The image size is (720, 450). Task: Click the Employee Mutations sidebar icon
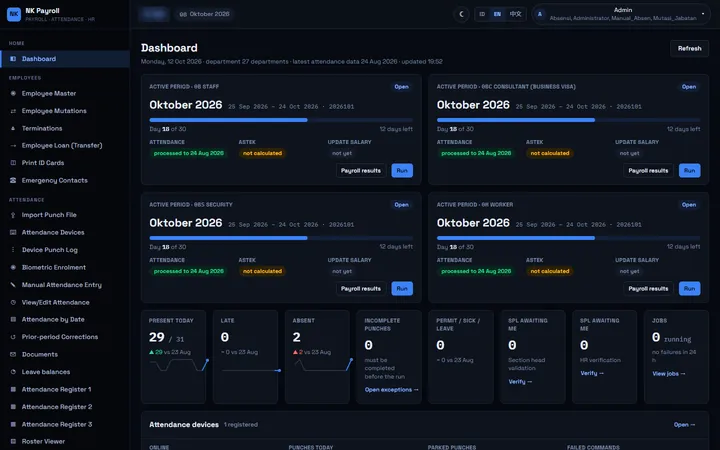(x=13, y=111)
